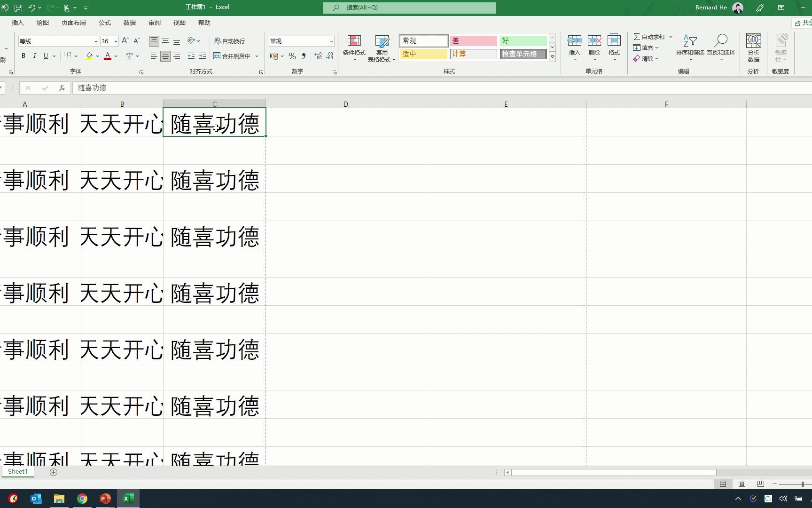The height and width of the screenshot is (508, 812).
Task: Open the 视图 view tab
Action: (x=180, y=23)
